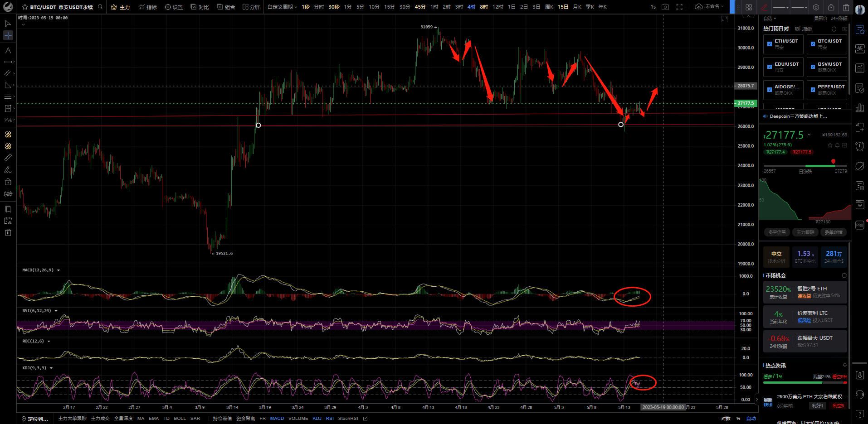Toggle the RSI indicator at bottom bar
868x424 pixels.
[330, 419]
